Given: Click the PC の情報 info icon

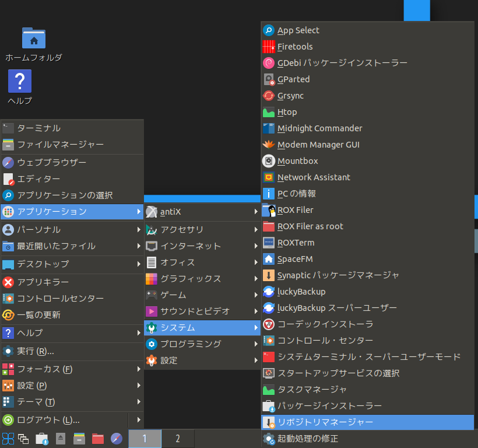Looking at the screenshot, I should point(269,194).
